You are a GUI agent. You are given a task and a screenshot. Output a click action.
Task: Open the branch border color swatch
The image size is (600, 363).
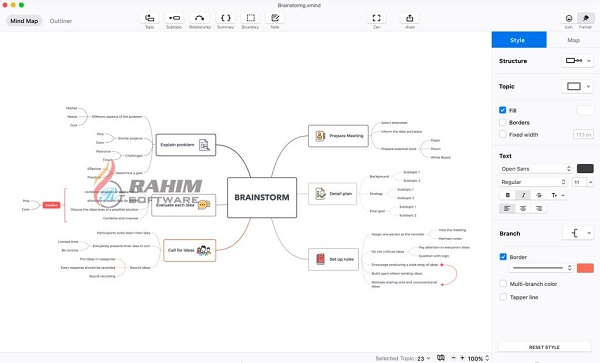[585, 268]
